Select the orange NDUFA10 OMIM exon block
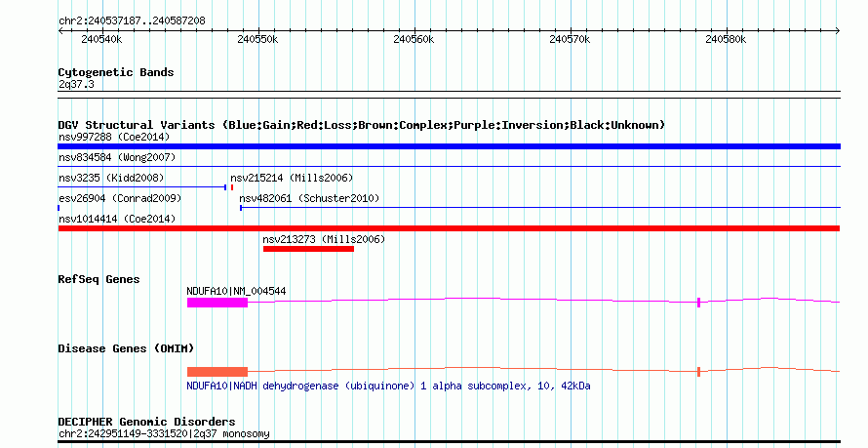Viewport: 868px width, 448px height. pyautogui.click(x=217, y=372)
